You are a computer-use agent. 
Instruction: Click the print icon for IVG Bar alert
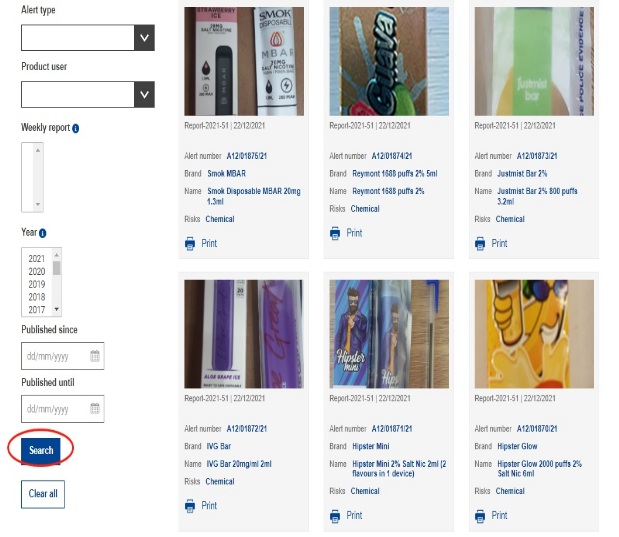190,506
